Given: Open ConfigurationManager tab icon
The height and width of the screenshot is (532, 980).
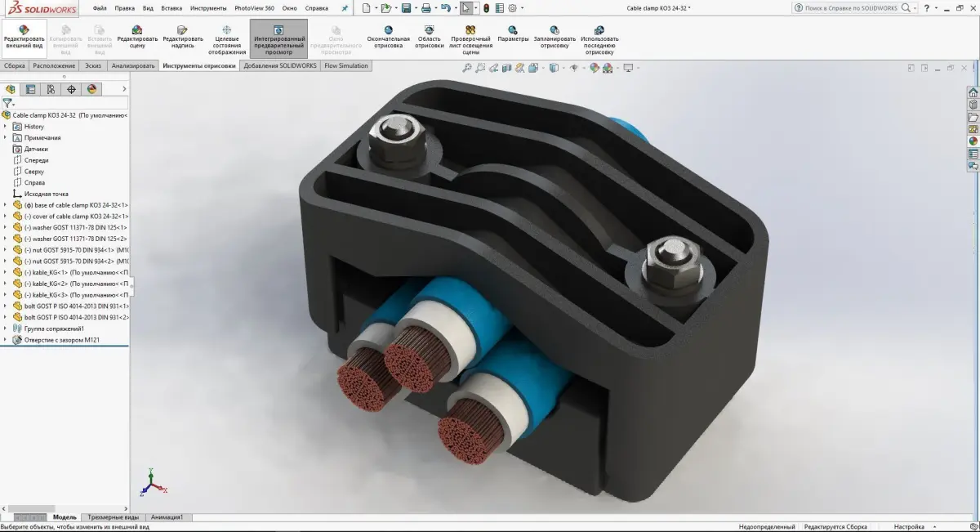Looking at the screenshot, I should coord(51,89).
